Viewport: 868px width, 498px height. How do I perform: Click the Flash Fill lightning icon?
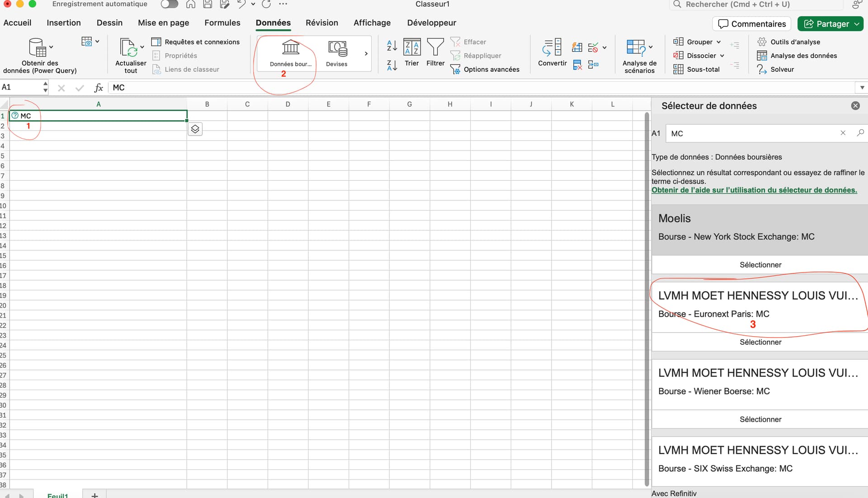577,47
